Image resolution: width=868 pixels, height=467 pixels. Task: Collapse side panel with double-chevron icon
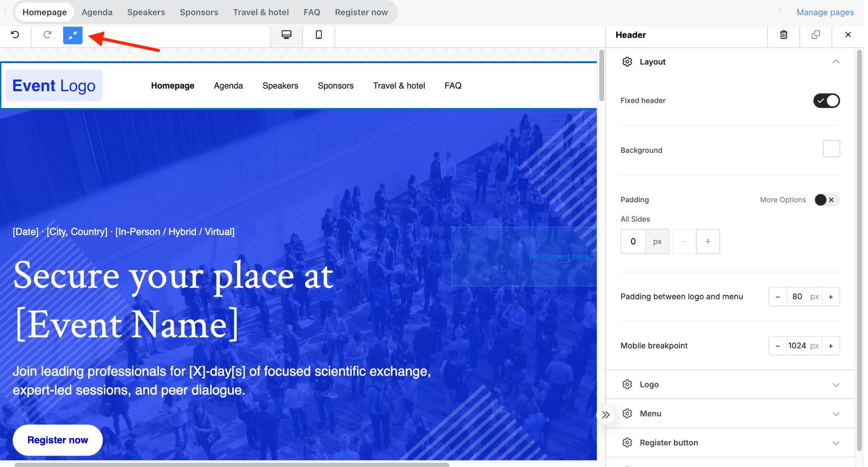point(606,415)
